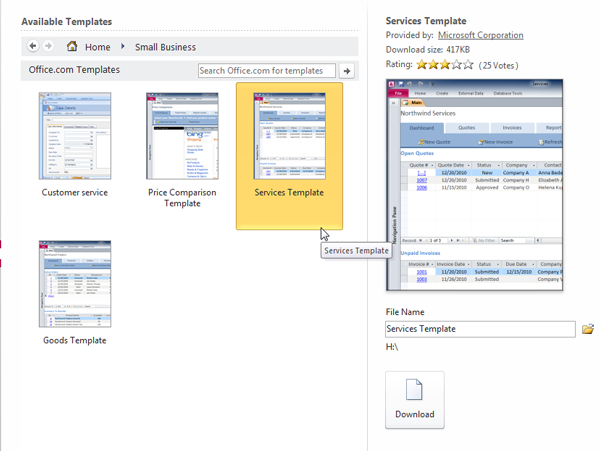Click the Download size: 417KB text

[x=428, y=50]
